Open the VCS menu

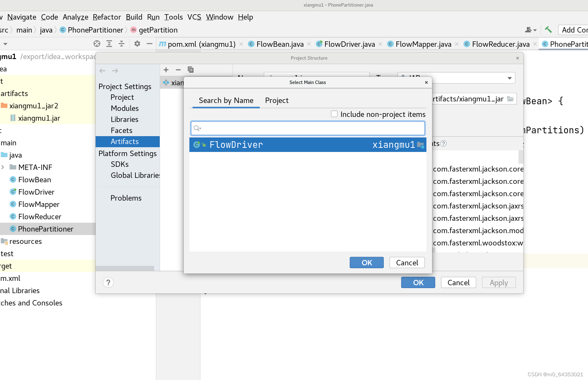(194, 17)
